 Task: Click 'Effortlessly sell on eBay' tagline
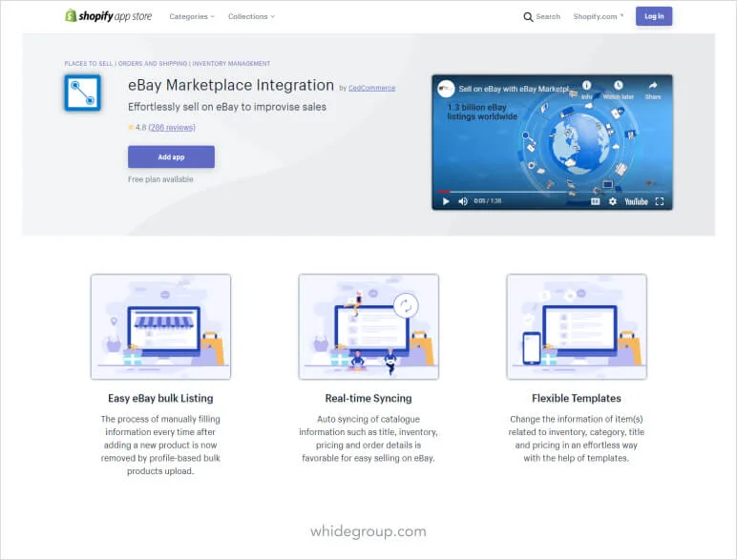227,107
